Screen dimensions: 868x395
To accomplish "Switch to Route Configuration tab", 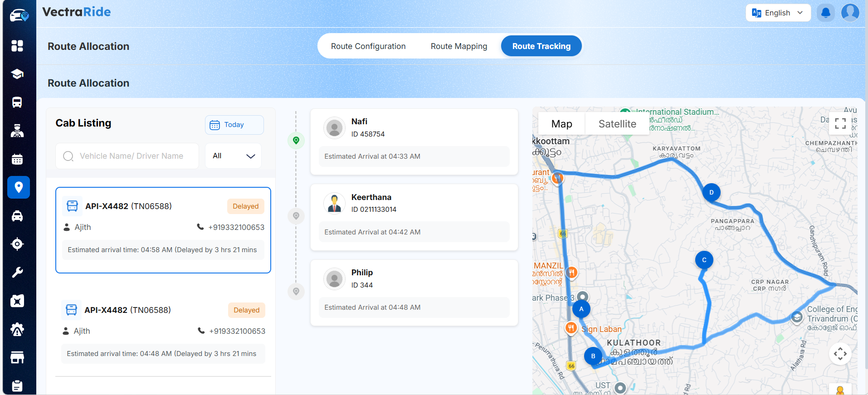I will pos(368,46).
